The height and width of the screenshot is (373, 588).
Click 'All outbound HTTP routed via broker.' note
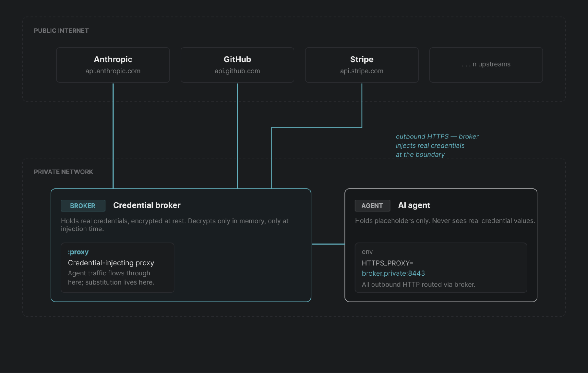pyautogui.click(x=419, y=285)
